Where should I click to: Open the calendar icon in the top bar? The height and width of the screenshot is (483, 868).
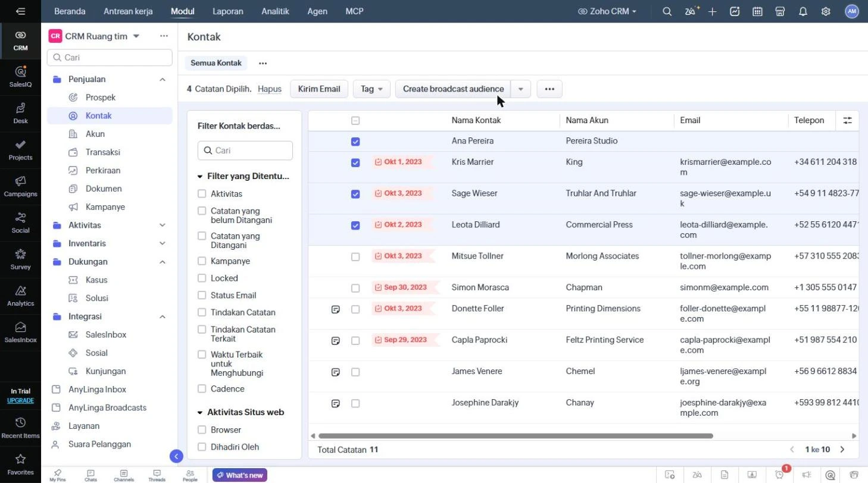(x=757, y=11)
